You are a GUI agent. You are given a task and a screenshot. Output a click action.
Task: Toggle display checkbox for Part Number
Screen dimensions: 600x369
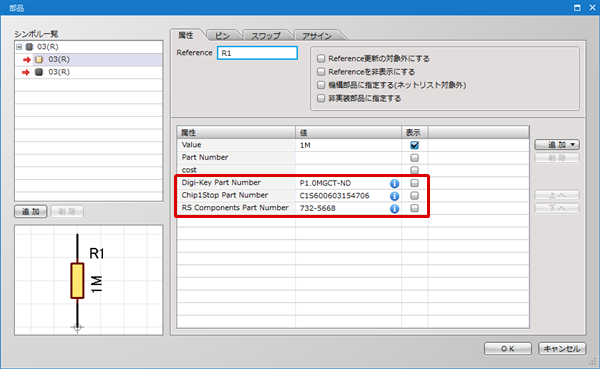point(414,158)
